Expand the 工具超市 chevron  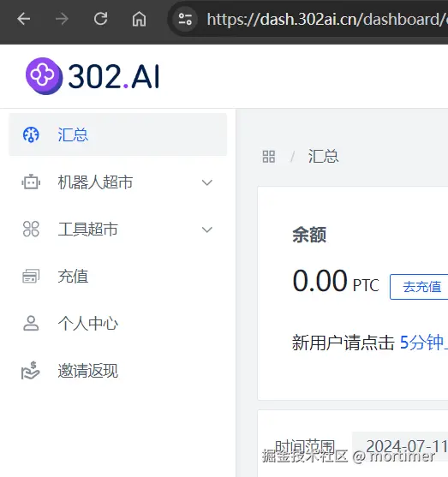pyautogui.click(x=207, y=230)
